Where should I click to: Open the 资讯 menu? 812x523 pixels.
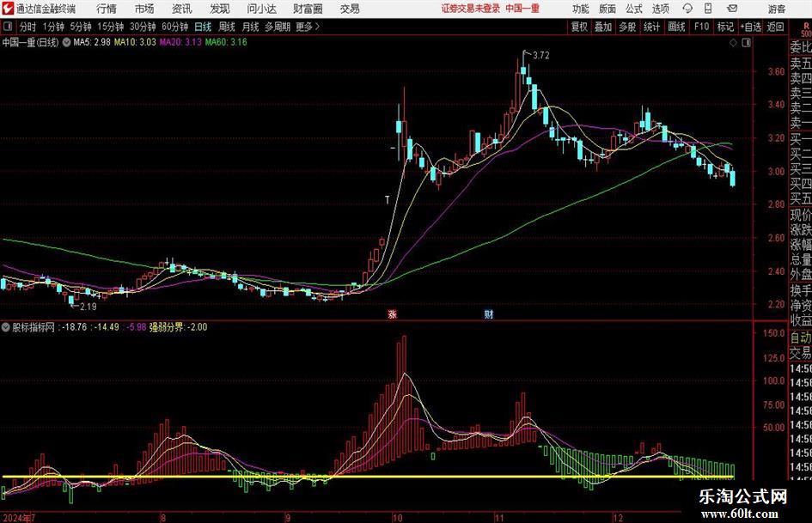pos(182,9)
